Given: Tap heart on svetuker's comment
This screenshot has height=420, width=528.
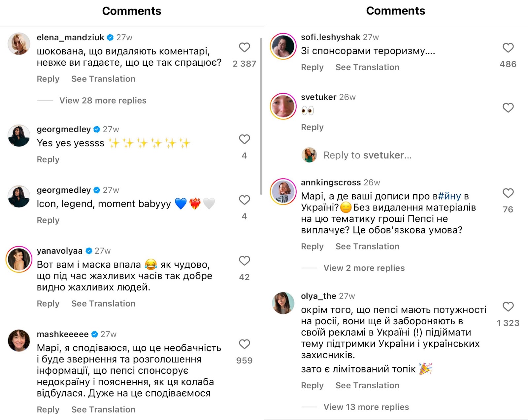Looking at the screenshot, I should pyautogui.click(x=508, y=108).
